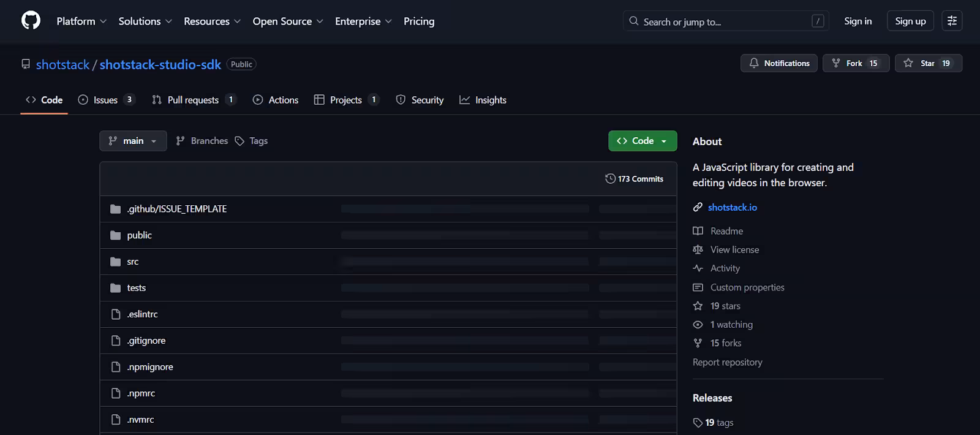Open the main branch selector
Image resolution: width=980 pixels, height=435 pixels.
pos(133,141)
